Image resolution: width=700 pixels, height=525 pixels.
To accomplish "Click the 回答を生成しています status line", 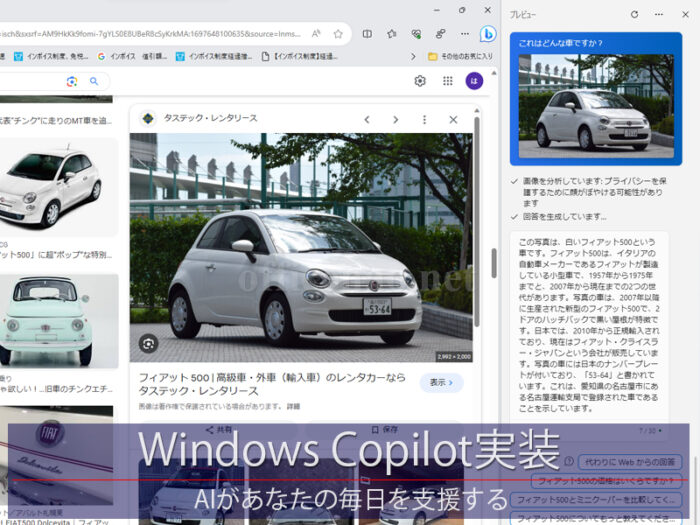I will 564,217.
